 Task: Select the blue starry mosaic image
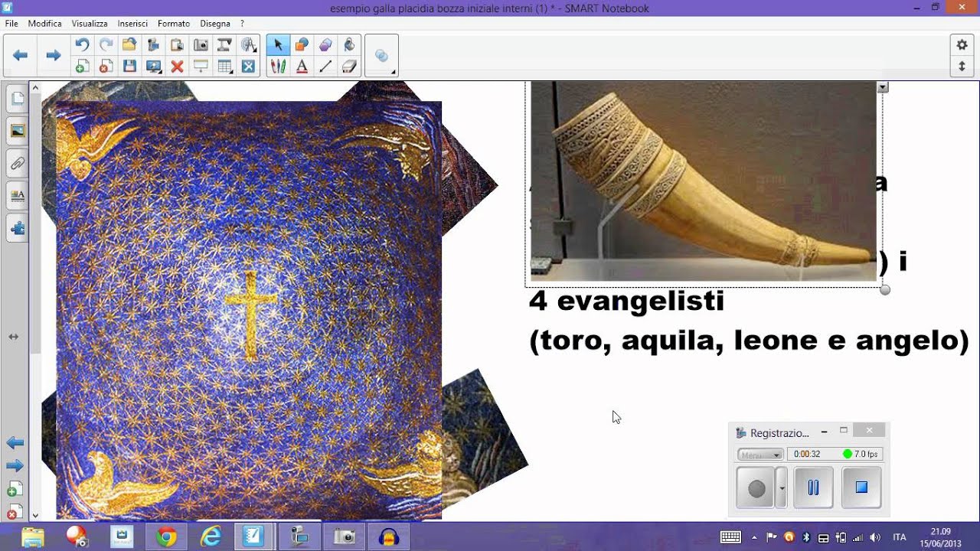point(249,310)
